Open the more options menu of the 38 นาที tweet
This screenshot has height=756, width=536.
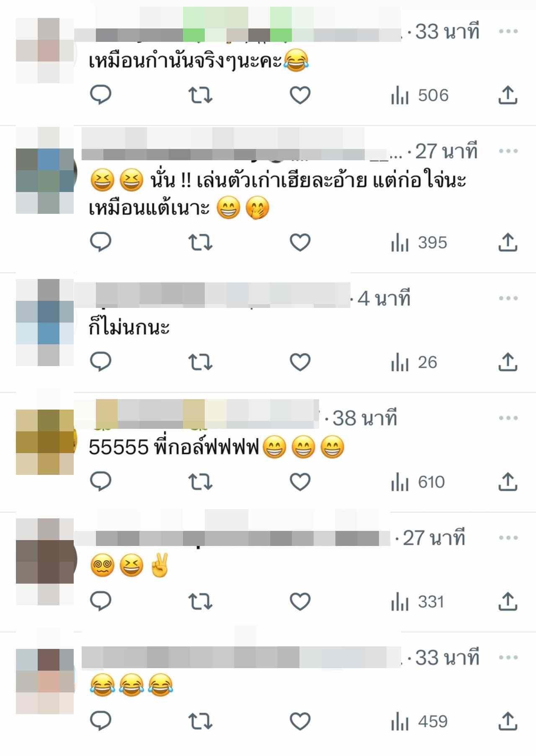pos(508,418)
